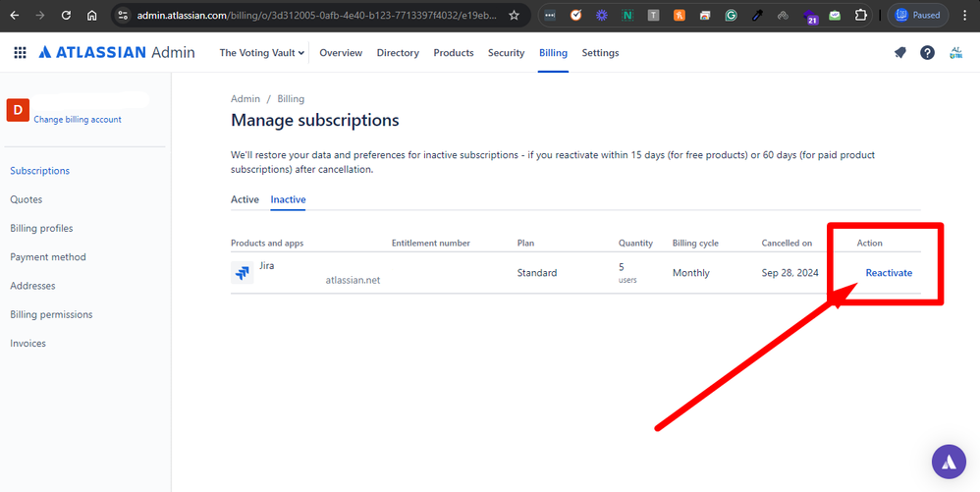Click the Standard plan cell

[537, 273]
